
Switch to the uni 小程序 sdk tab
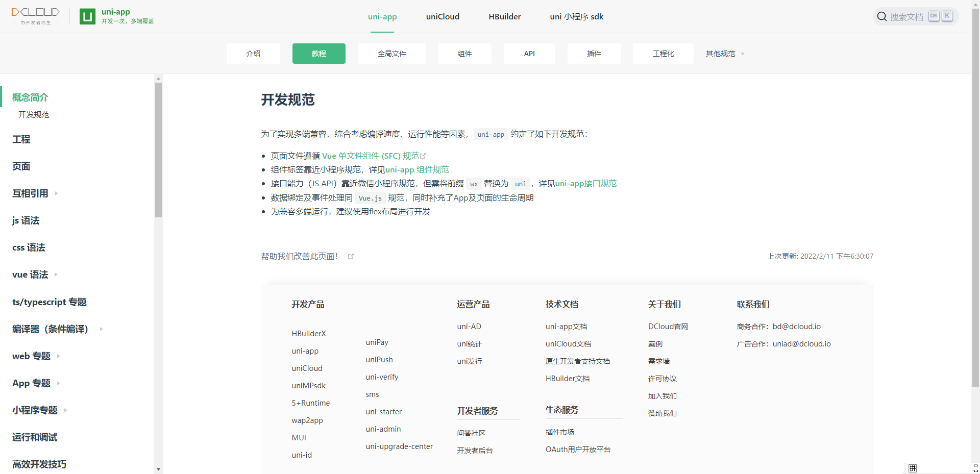click(x=576, y=16)
